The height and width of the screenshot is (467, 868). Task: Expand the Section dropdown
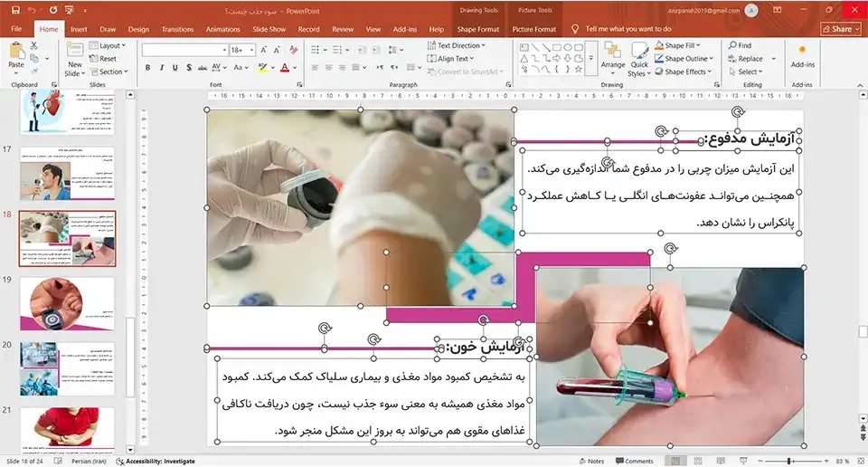pyautogui.click(x=108, y=71)
